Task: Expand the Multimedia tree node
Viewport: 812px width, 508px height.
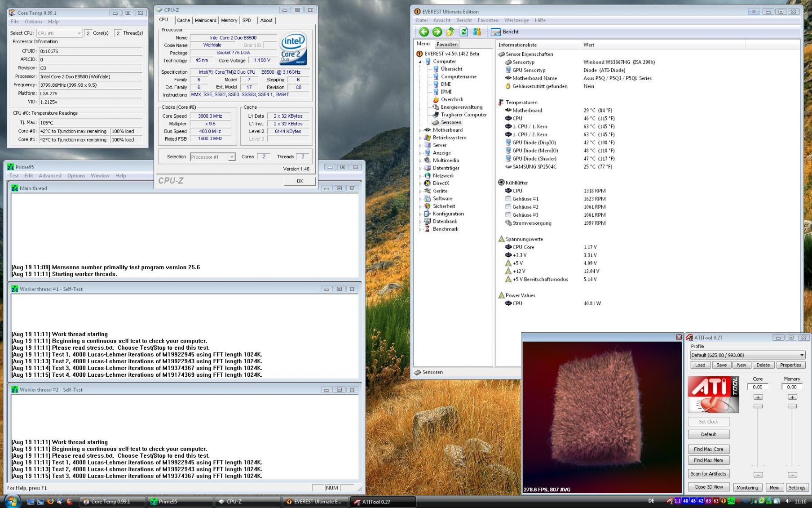Action: 420,160
